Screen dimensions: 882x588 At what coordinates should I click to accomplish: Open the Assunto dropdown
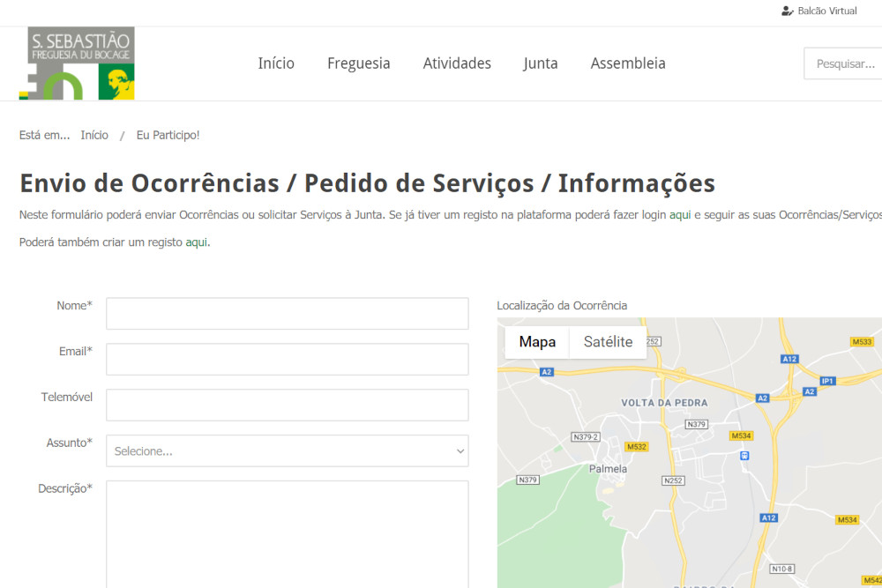(287, 450)
